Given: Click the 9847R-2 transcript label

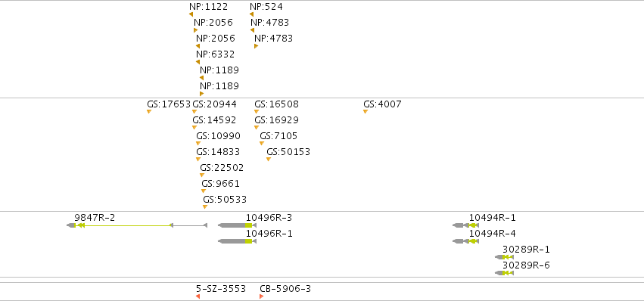Looking at the screenshot, I should tap(95, 218).
